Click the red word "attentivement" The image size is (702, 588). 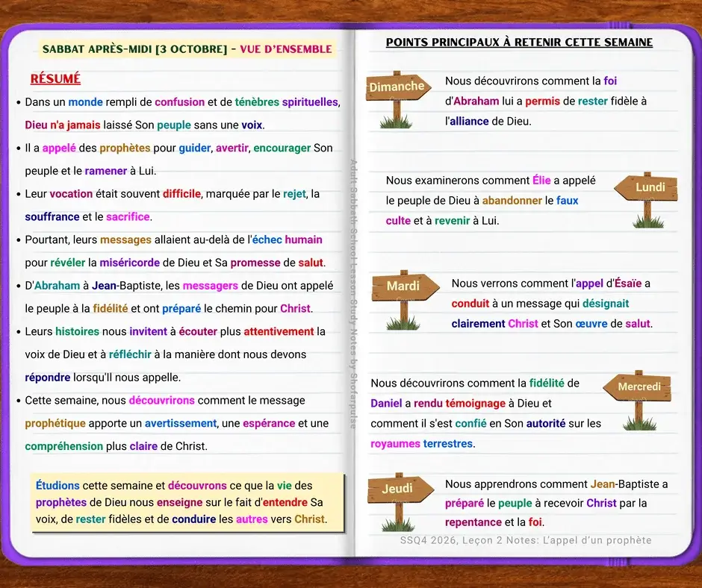tap(279, 331)
